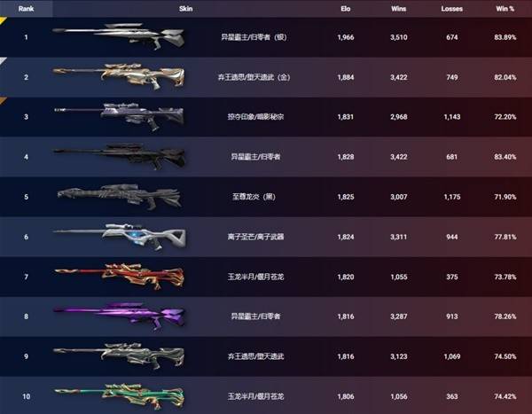Click the Wins column header
This screenshot has height=414, width=532.
[x=399, y=9]
